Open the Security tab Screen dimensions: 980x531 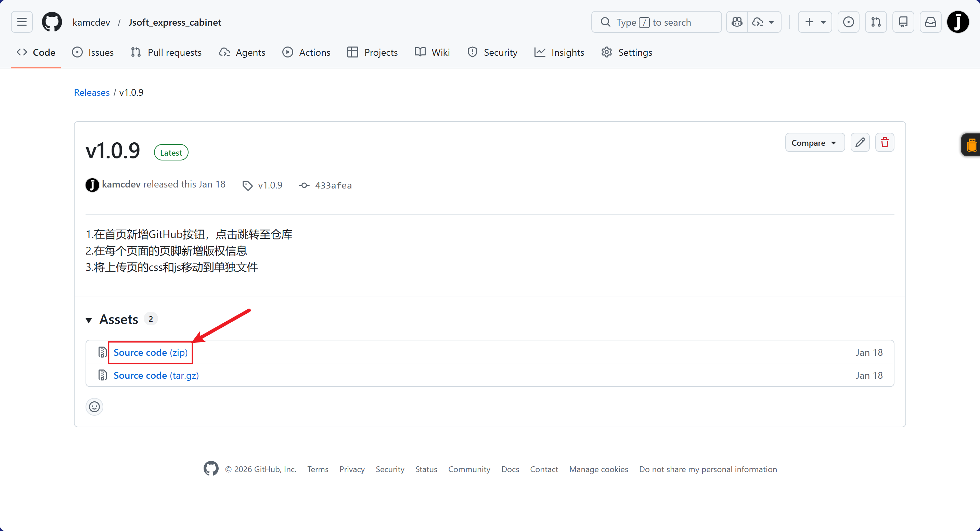(x=492, y=52)
